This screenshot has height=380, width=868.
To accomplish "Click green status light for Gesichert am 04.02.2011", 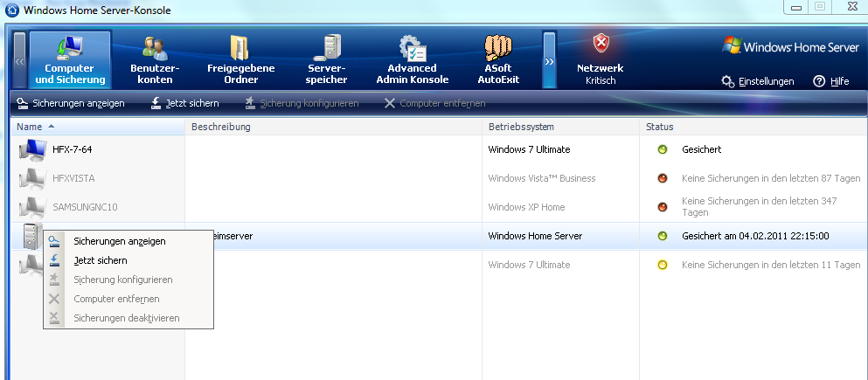I will [662, 236].
